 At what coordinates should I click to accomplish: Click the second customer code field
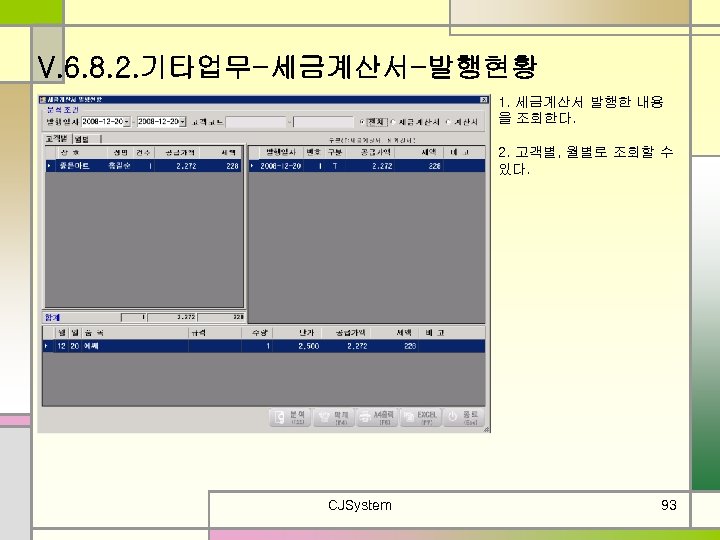(x=323, y=122)
